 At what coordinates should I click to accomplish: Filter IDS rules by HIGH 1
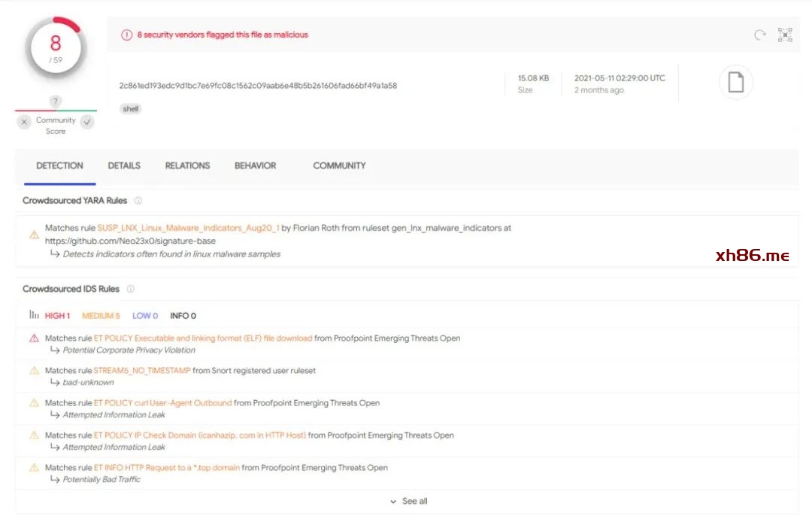tap(57, 316)
